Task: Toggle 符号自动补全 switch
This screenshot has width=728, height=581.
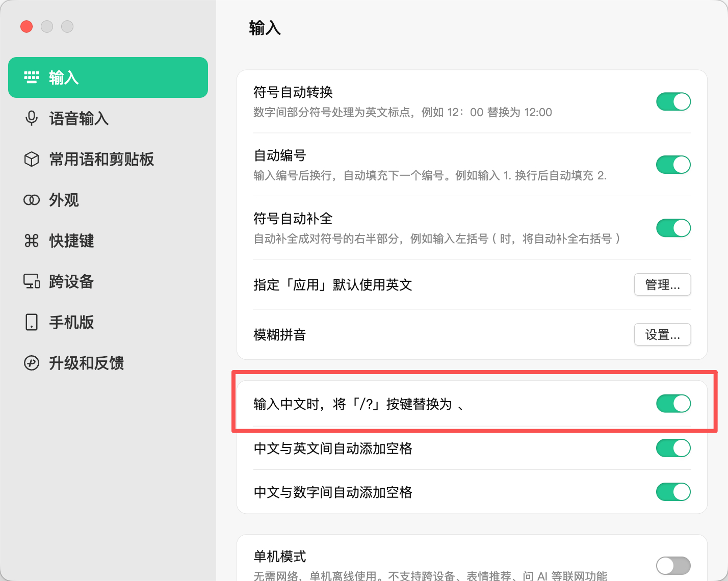Action: coord(673,228)
